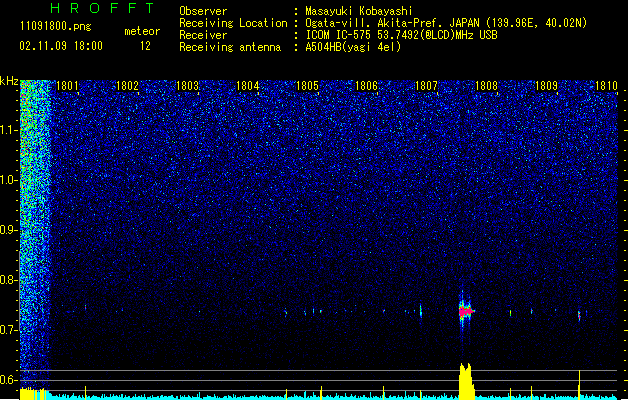This screenshot has height=400, width=629.
Task: Click the 1803 time marker
Action: 187,86
